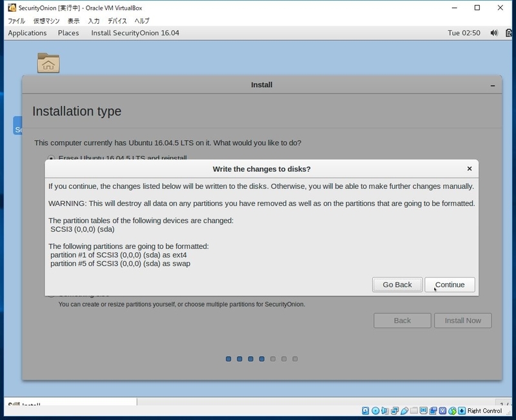Open the Home folder desktop icon

[48, 63]
